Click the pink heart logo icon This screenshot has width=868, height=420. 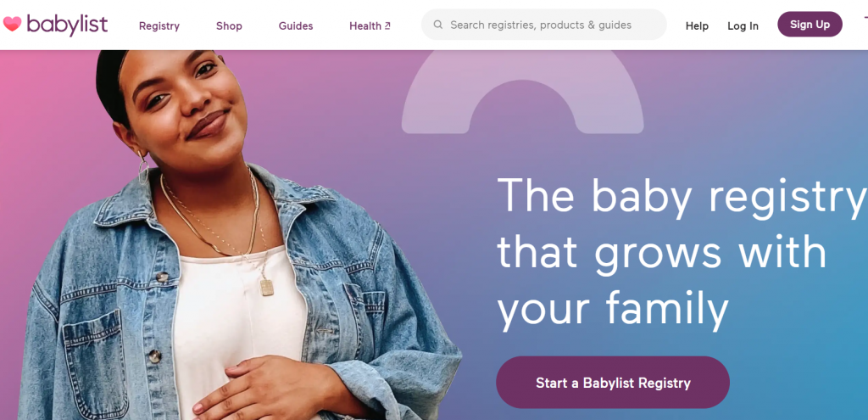pos(12,24)
